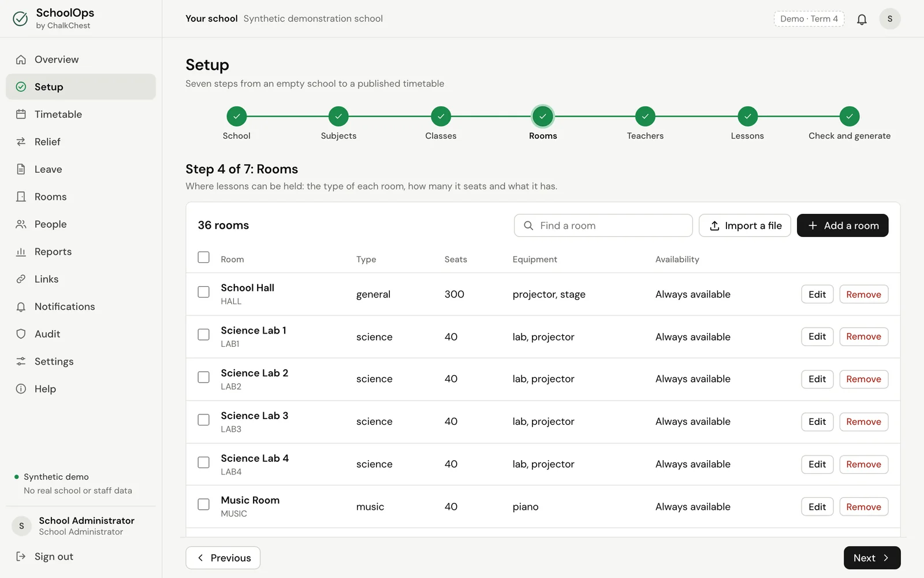Viewport: 924px width, 578px height.
Task: Tick the select-all rooms checkbox
Action: 203,257
